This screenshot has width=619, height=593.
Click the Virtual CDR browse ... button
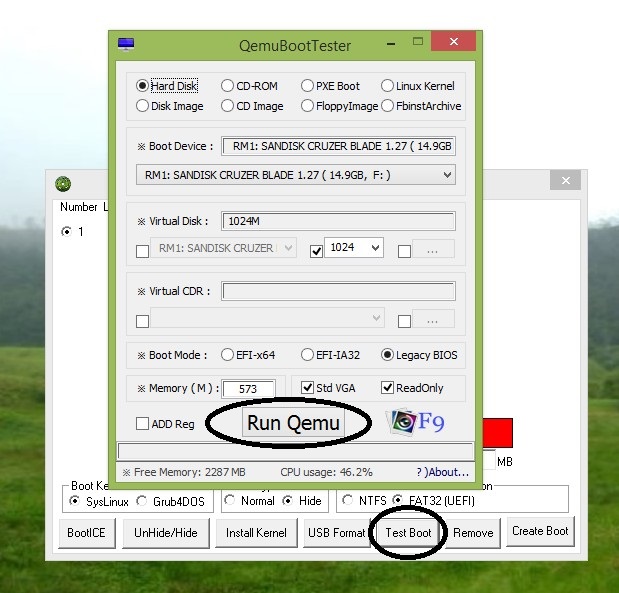coord(433,319)
